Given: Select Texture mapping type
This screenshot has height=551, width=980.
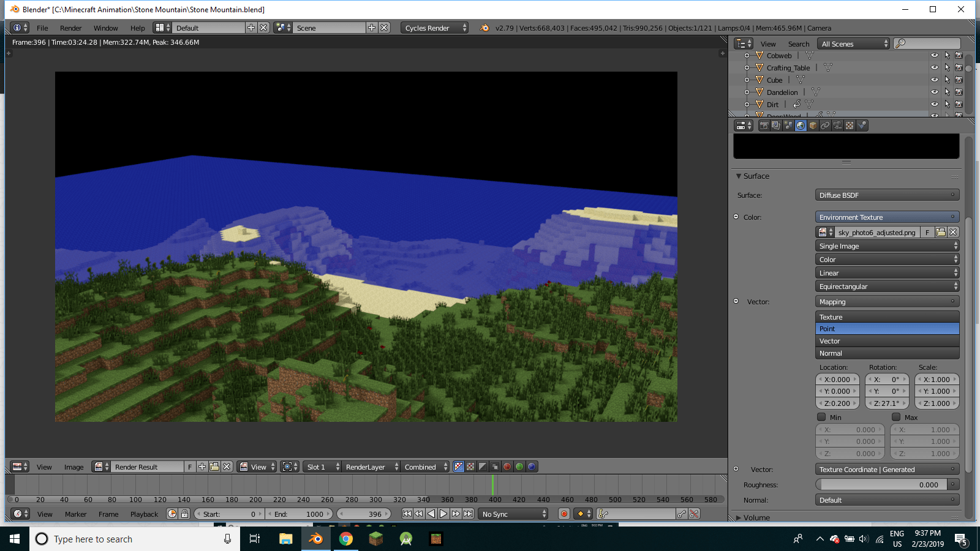Looking at the screenshot, I should pos(887,317).
